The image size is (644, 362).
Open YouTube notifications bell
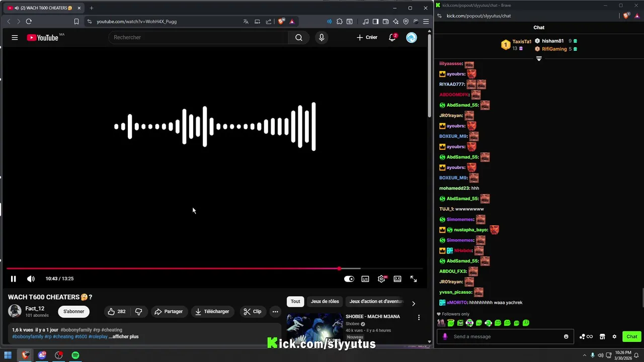[392, 38]
